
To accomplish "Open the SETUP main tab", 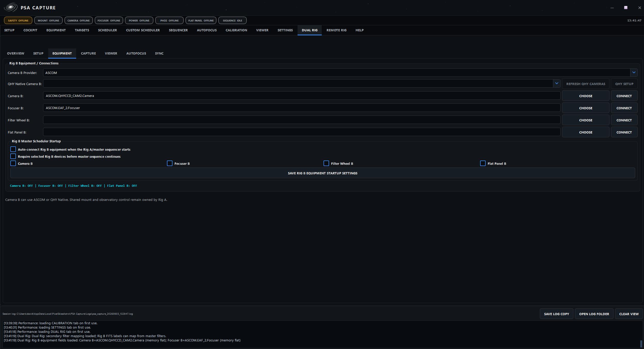I will (9, 30).
